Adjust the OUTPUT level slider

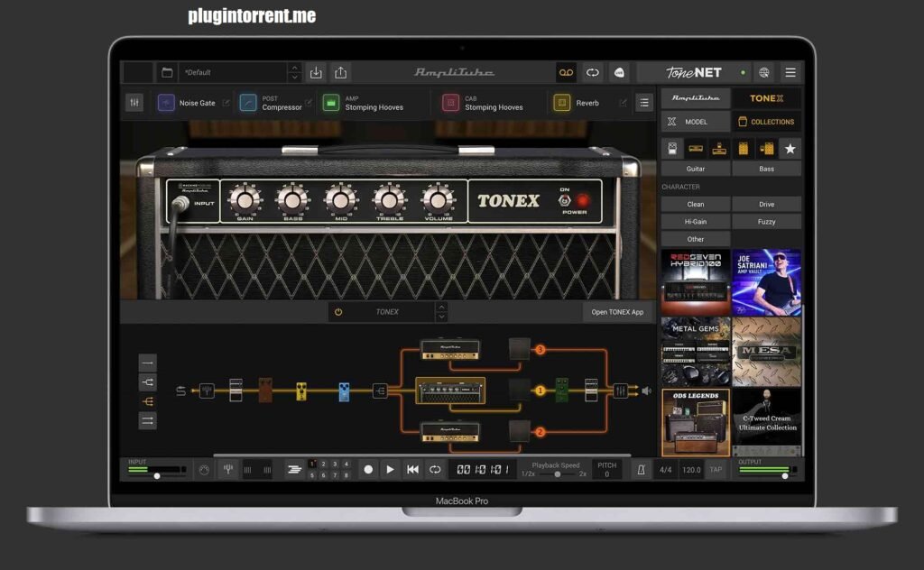(784, 475)
